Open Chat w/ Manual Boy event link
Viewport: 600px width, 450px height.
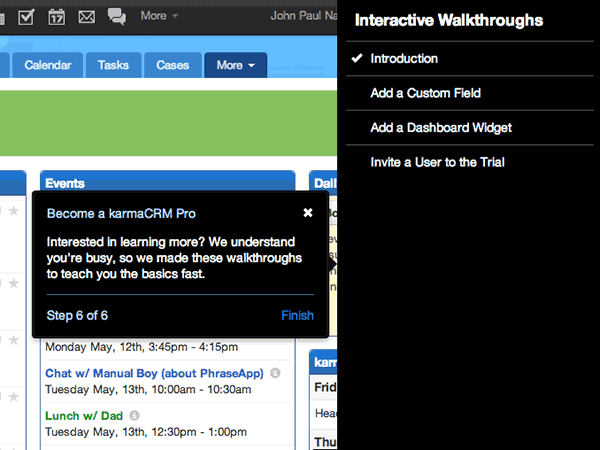coord(154,373)
